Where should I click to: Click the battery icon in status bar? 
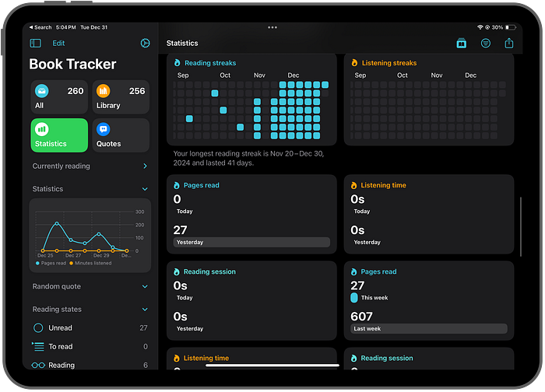point(511,27)
